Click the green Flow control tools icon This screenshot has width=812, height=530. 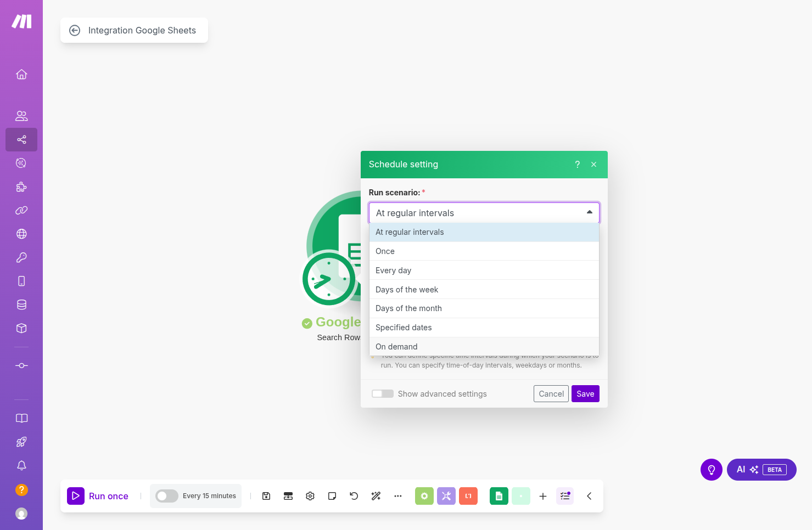pos(424,496)
